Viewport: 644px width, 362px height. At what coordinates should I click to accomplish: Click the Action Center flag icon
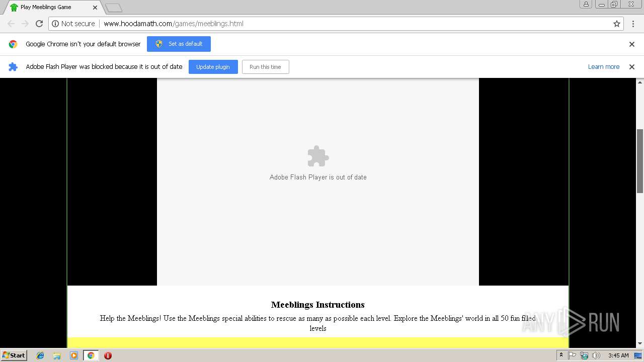click(573, 355)
